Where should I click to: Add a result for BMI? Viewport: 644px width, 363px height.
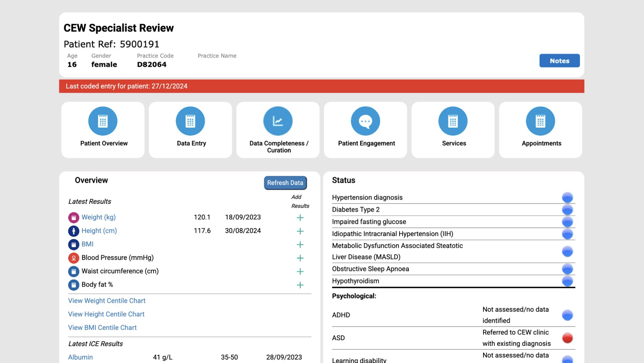coord(300,245)
